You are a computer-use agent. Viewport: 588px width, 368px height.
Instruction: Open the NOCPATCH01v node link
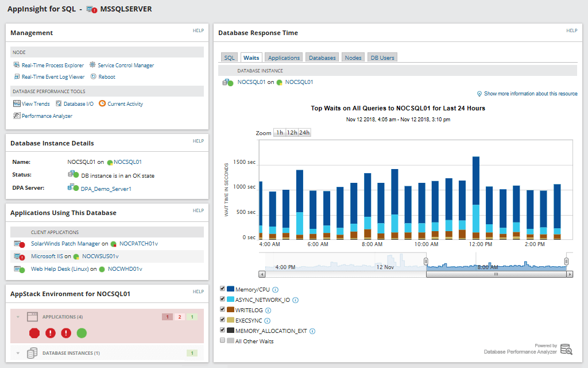click(x=139, y=244)
